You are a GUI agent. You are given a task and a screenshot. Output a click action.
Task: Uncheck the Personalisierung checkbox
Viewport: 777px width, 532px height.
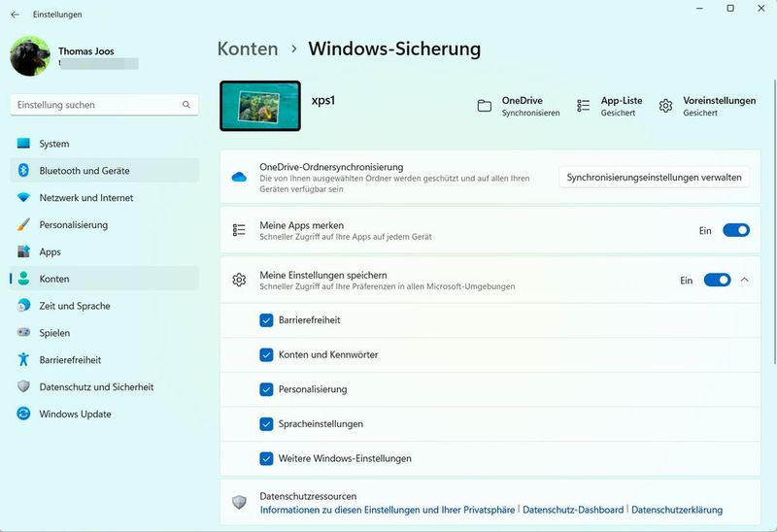click(266, 389)
